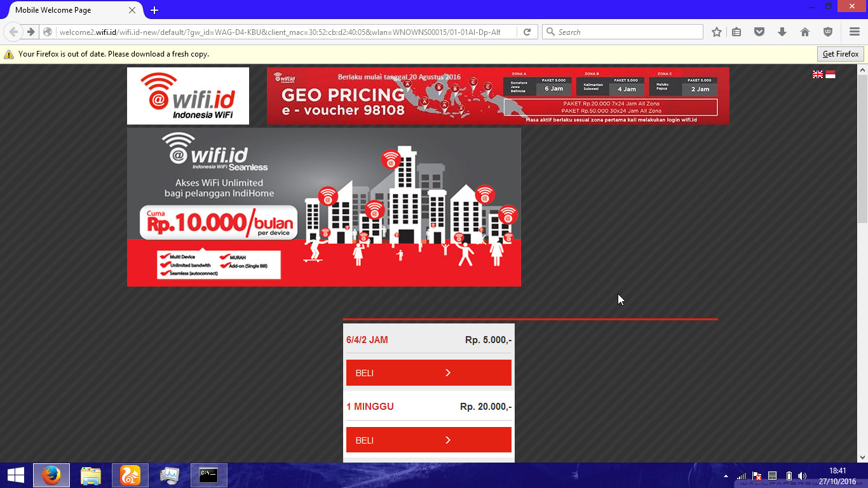Screen dimensions: 868x488
Task: Save to Pocket icon
Action: (x=759, y=32)
